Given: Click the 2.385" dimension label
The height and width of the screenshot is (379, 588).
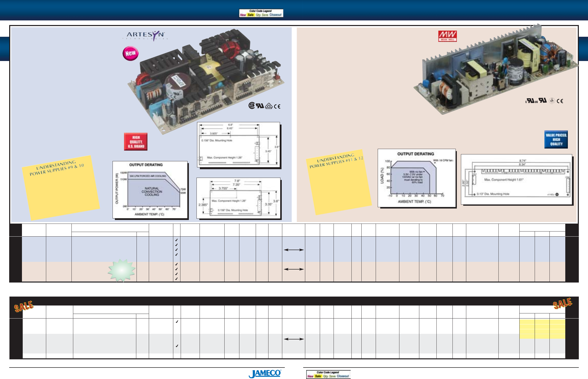Looking at the screenshot, I should 203,205.
